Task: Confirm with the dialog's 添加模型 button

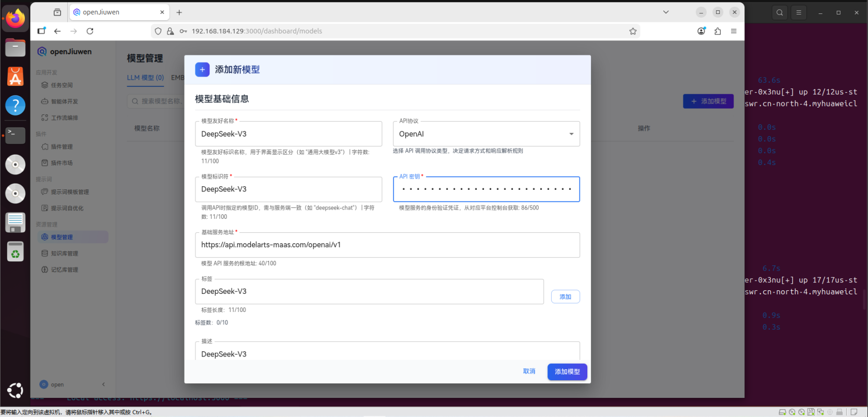Action: click(x=567, y=372)
